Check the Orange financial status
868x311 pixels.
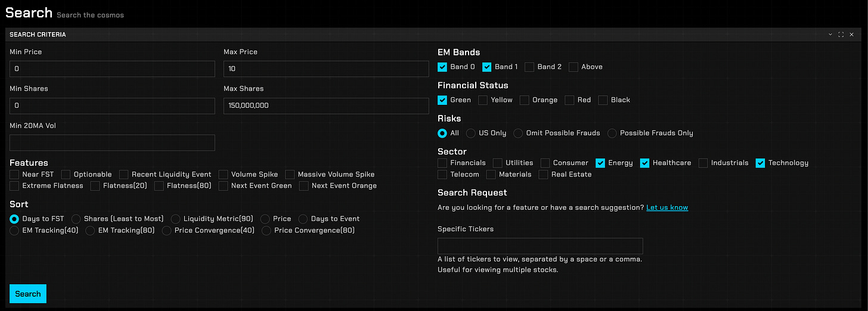(x=525, y=100)
